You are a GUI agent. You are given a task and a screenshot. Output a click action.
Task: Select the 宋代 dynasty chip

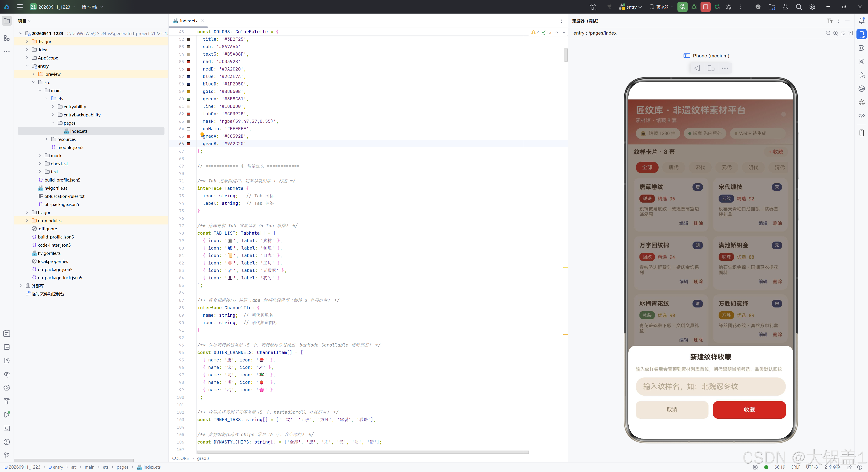point(700,168)
